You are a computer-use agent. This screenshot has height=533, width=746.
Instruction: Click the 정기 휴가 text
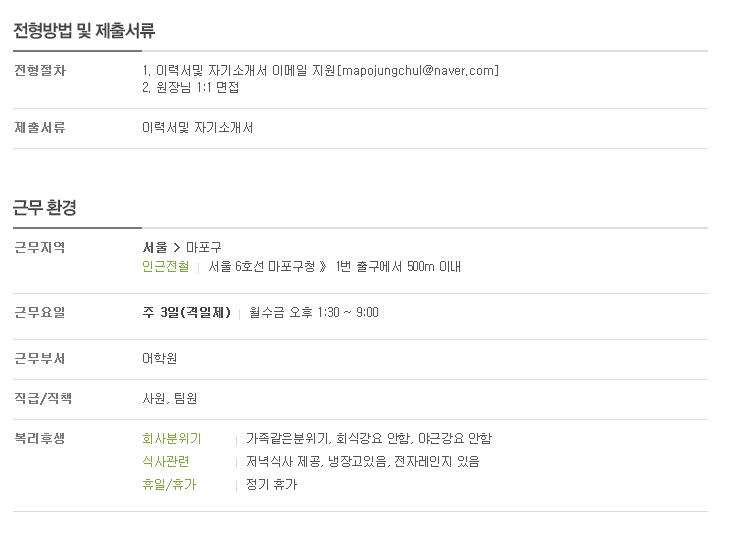tap(271, 485)
